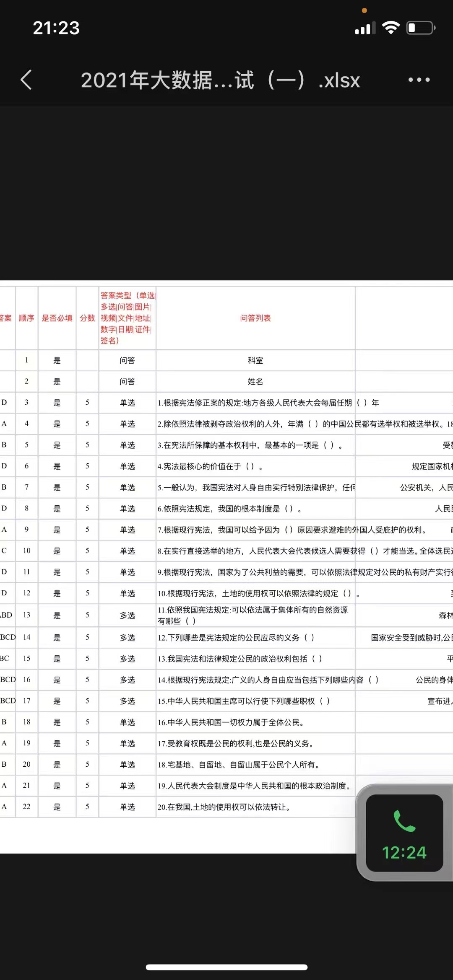453x980 pixels.
Task: Select the 宣布进 option cell in row 17
Action: pos(404,701)
